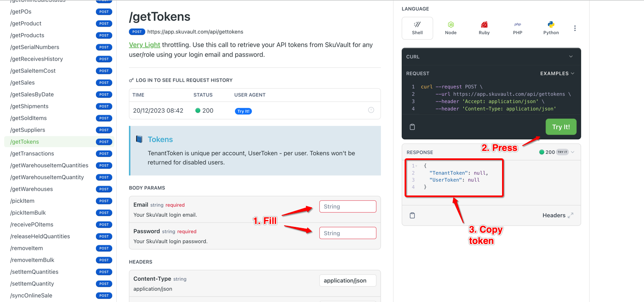Navigate to /getTransactions endpoint
The height and width of the screenshot is (302, 644).
point(32,153)
